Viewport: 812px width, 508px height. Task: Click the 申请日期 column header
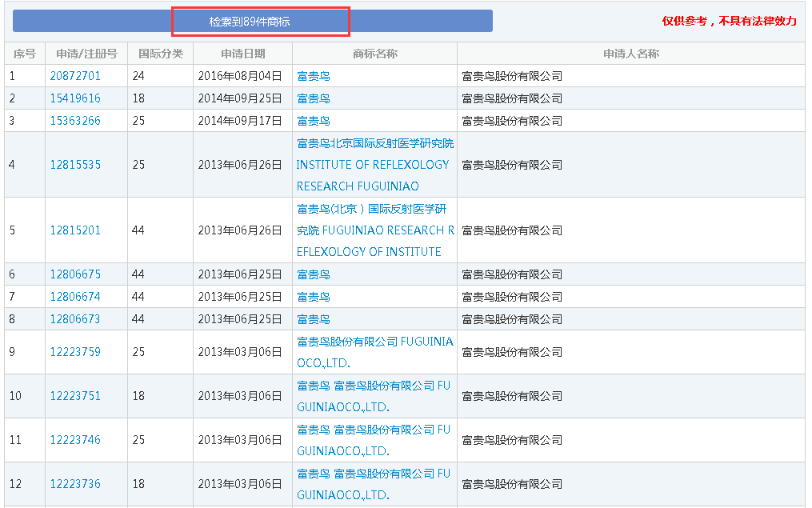243,54
